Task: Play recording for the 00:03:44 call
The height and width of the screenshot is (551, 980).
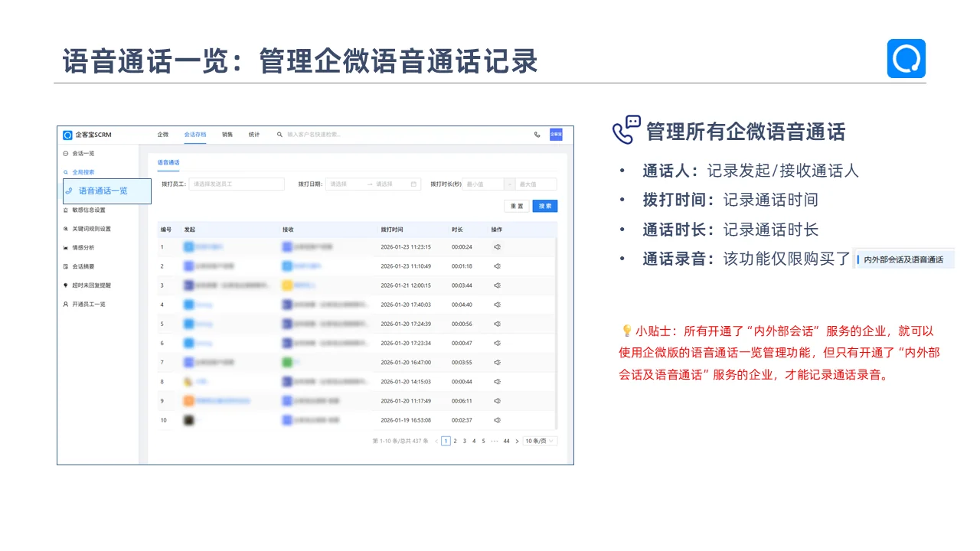Action: tap(497, 285)
